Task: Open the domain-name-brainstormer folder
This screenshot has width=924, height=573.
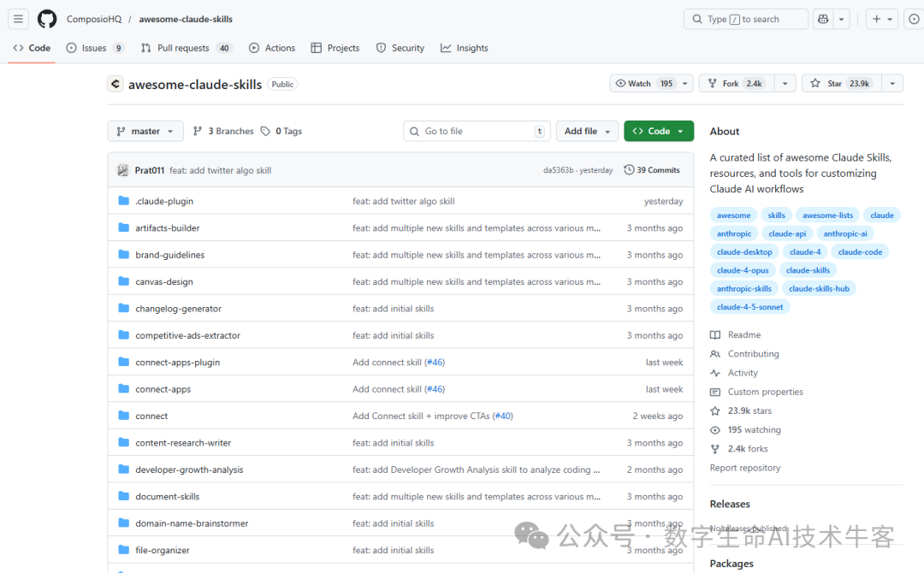Action: (x=192, y=523)
